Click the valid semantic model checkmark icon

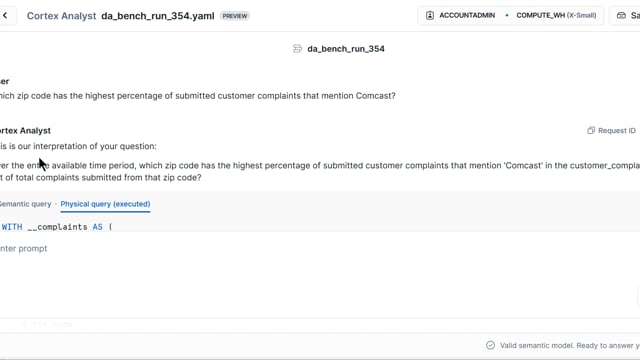point(490,345)
